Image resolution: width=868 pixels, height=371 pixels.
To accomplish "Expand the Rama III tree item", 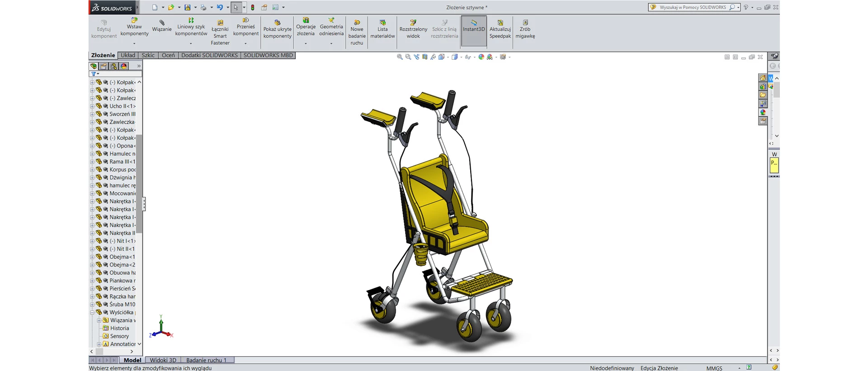I will (x=92, y=162).
